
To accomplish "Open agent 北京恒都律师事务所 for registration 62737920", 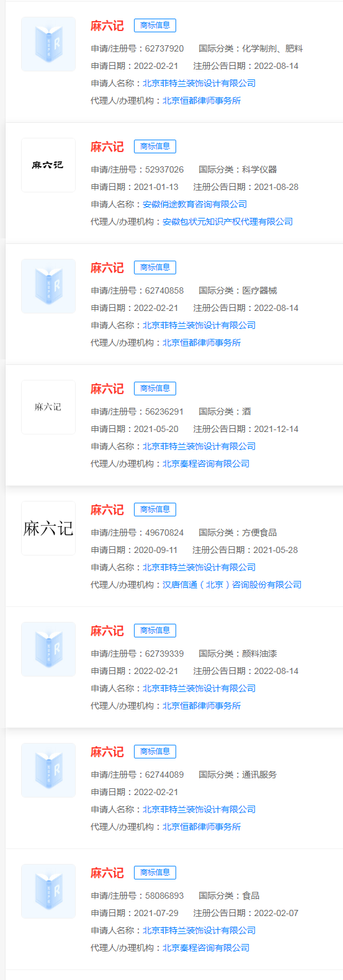I will [202, 101].
